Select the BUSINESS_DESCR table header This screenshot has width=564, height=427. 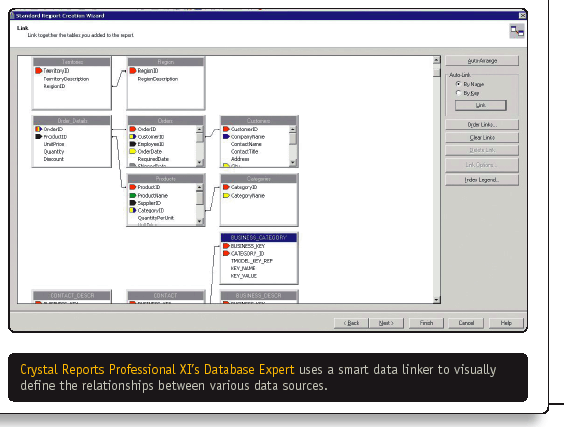tap(259, 296)
